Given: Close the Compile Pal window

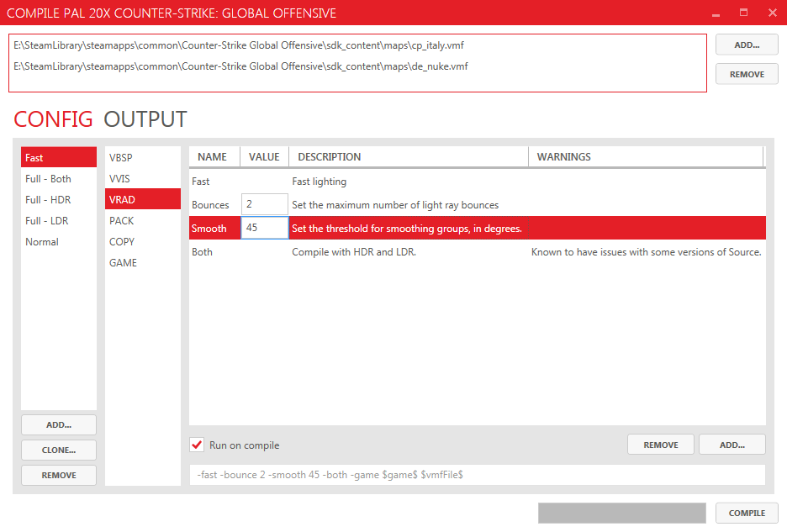Looking at the screenshot, I should coord(773,13).
